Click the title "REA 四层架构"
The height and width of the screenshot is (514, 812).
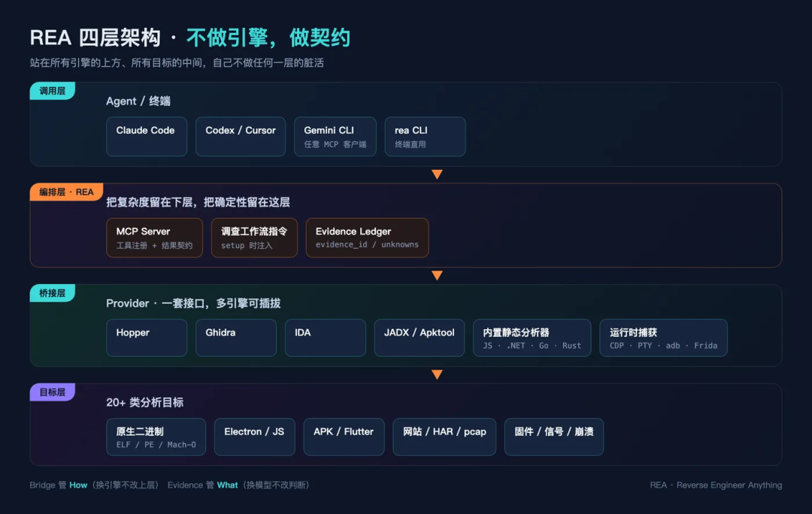(x=95, y=38)
